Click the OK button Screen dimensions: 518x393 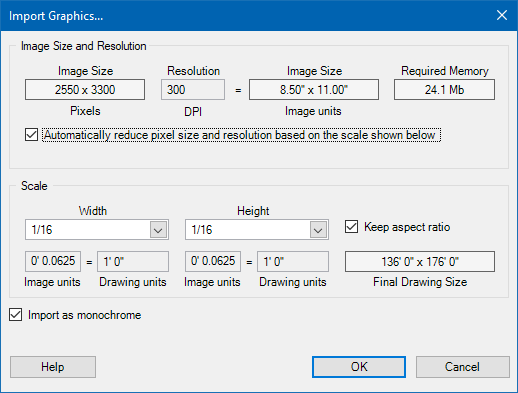tap(359, 367)
